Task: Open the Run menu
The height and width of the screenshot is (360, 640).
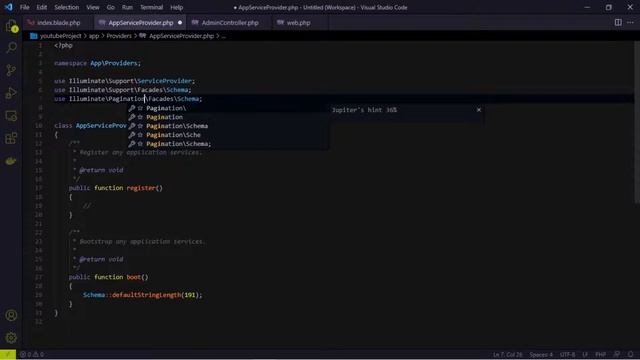Action: (x=127, y=7)
